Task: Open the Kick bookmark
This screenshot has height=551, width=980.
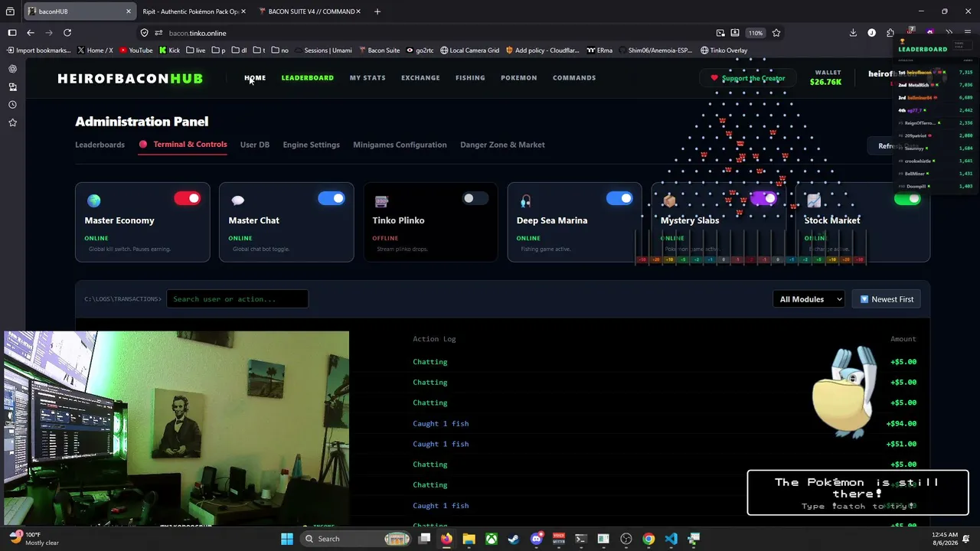Action: pyautogui.click(x=169, y=51)
